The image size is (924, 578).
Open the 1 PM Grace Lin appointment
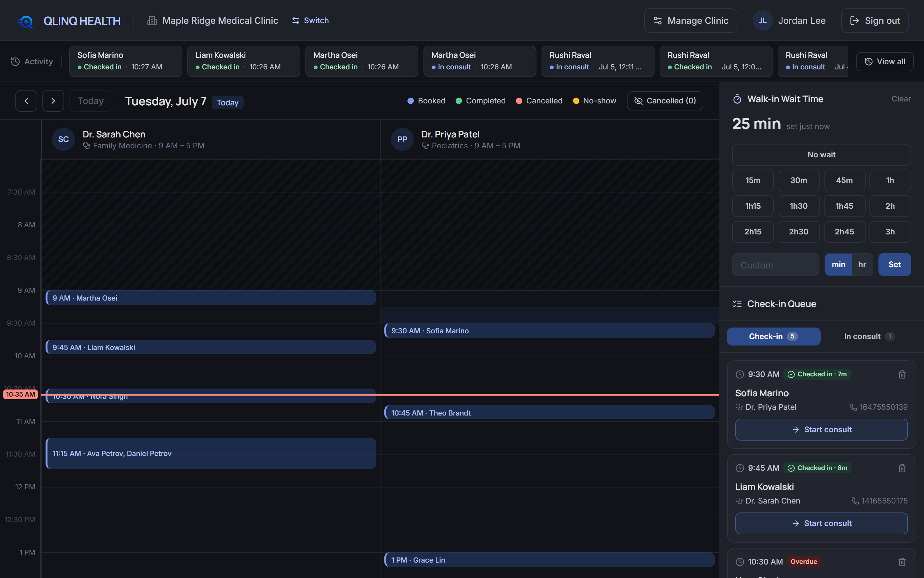click(x=550, y=560)
